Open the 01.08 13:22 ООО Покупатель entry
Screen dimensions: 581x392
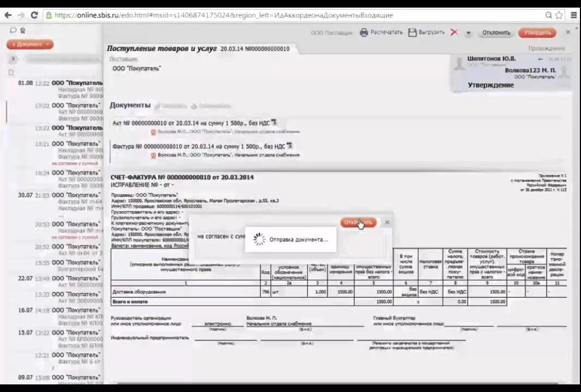(60, 89)
